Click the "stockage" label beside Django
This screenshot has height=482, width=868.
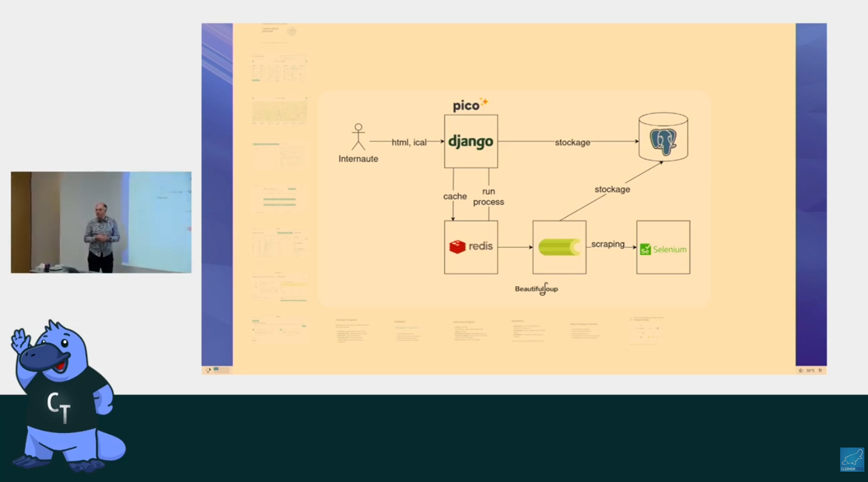click(572, 143)
